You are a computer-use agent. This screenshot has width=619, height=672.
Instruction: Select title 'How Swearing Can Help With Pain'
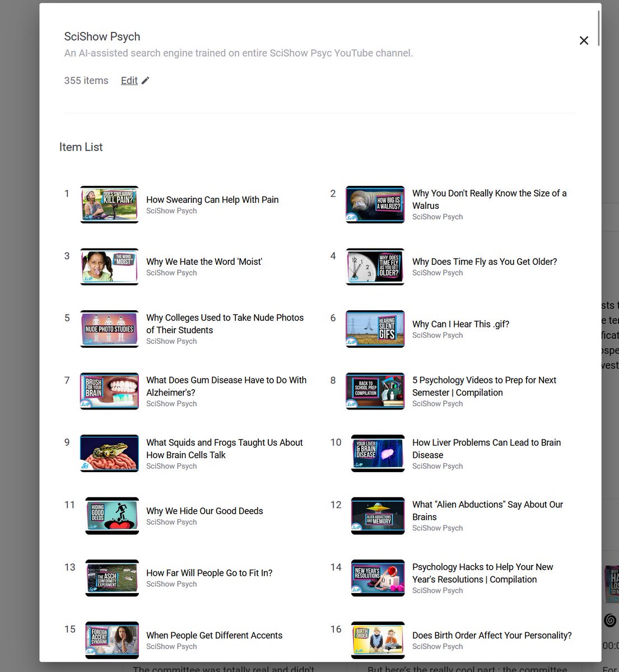pyautogui.click(x=212, y=199)
